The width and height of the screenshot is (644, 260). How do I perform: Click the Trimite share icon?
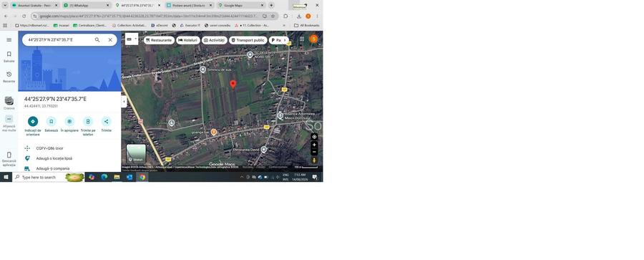(106, 121)
